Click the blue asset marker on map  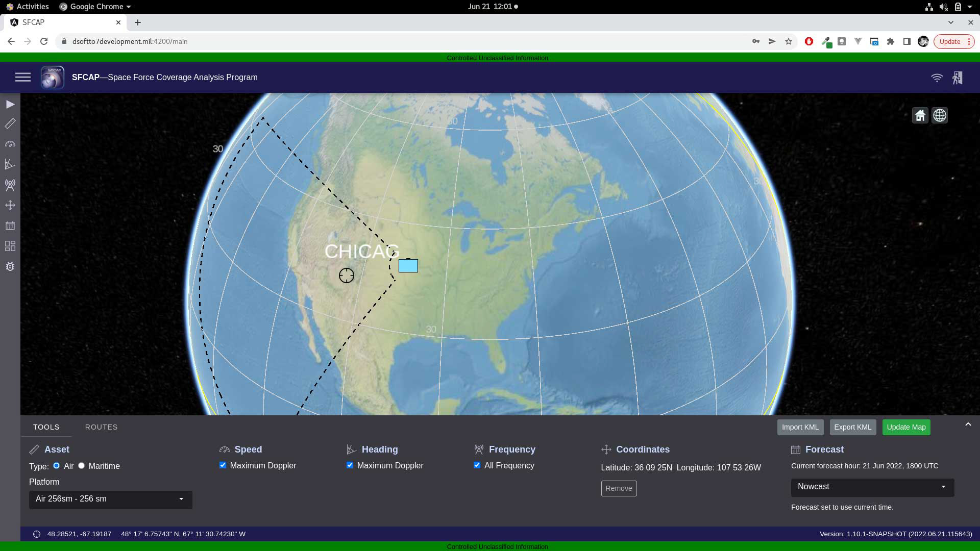408,265
